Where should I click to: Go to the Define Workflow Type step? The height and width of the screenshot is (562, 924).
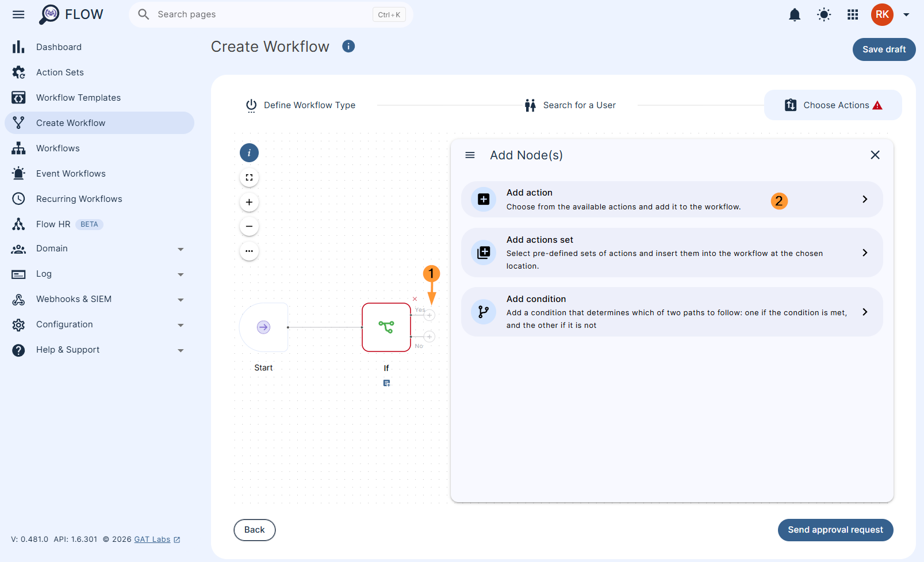[x=301, y=105]
